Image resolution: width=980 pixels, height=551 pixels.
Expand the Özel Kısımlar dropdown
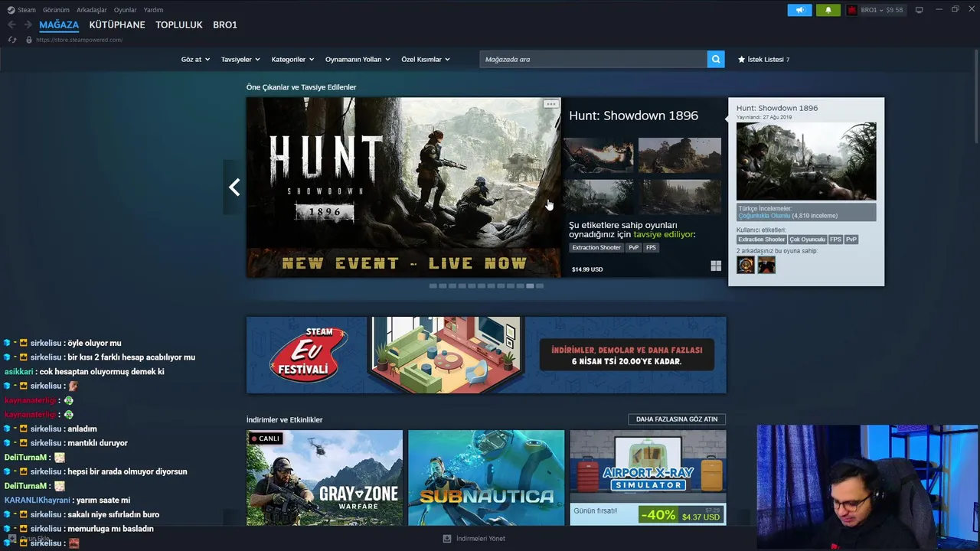[x=426, y=59]
